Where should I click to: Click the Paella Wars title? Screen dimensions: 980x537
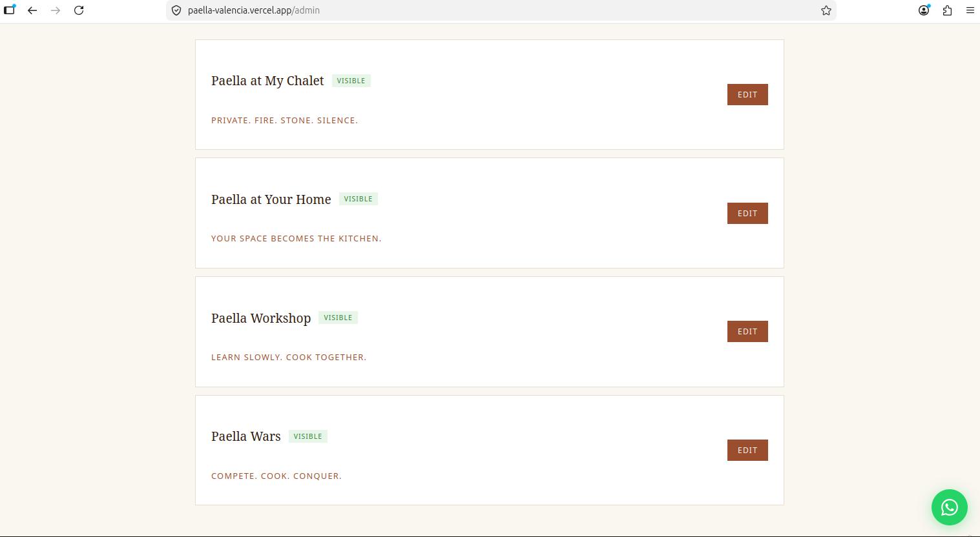click(245, 436)
